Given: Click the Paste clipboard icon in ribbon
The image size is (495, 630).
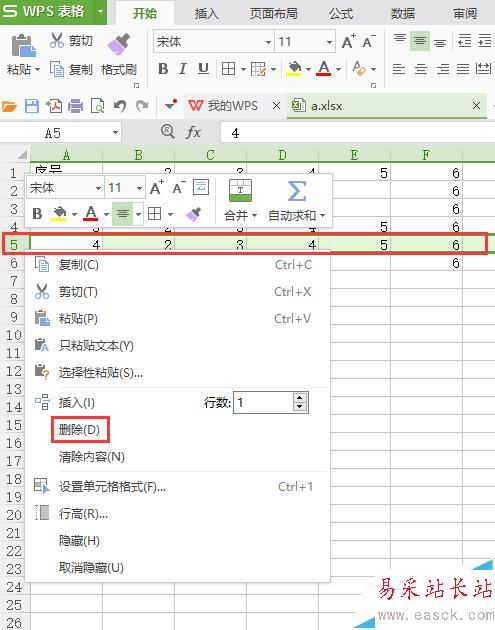Looking at the screenshot, I should tap(23, 45).
